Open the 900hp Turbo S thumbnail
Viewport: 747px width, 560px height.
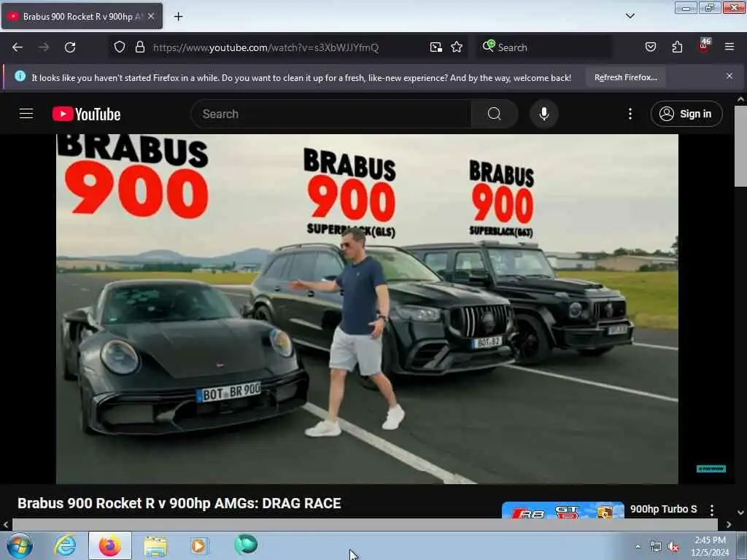coord(563,510)
